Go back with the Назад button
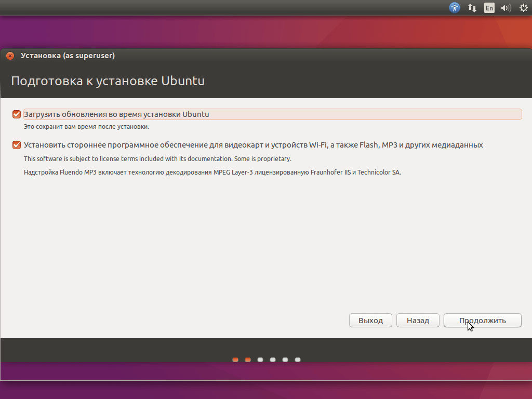Image resolution: width=532 pixels, height=399 pixels. 418,320
